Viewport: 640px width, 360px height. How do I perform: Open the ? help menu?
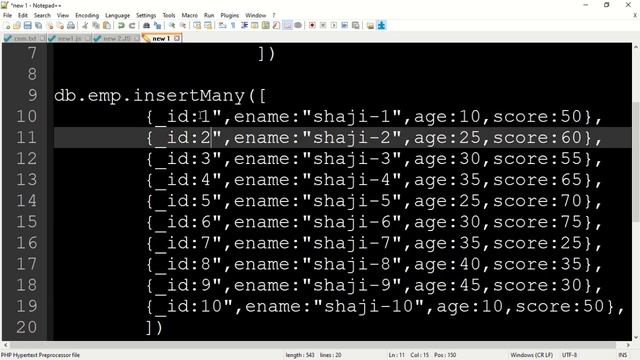tap(274, 15)
